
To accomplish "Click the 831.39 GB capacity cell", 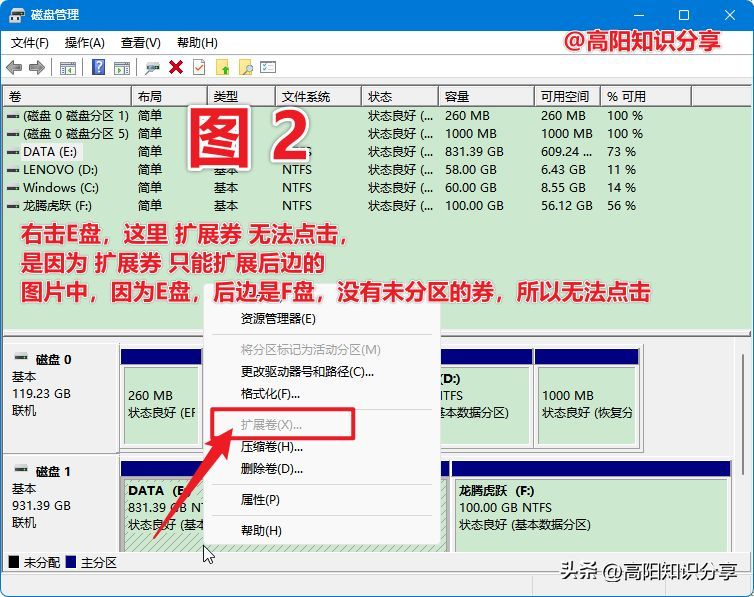I will pyautogui.click(x=474, y=152).
